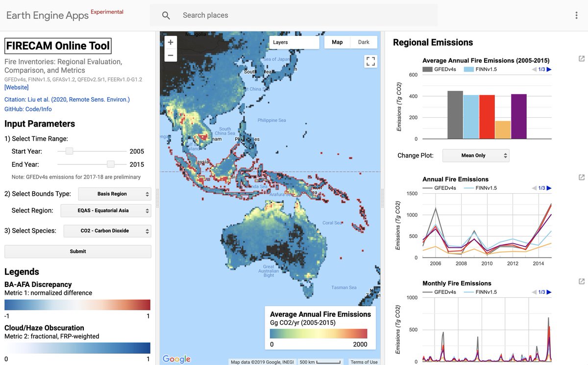Click FINNv1.5 legend in Annual Fire chart
This screenshot has height=365, width=588.
pos(479,188)
